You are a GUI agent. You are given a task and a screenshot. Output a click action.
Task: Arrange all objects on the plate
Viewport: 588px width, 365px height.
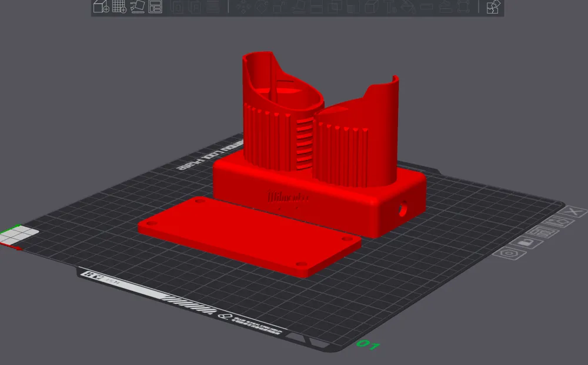(x=155, y=8)
